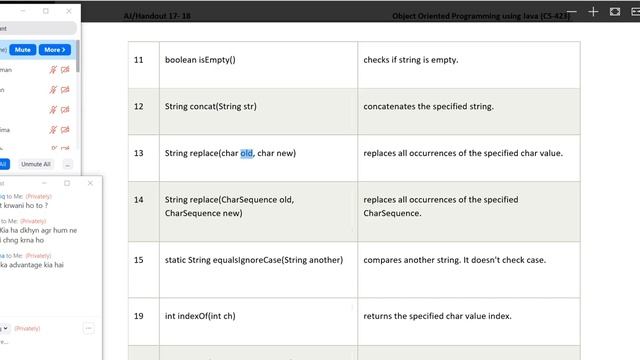Click the fit-to-page icon in PDF toolbar
Image resolution: width=640 pixels, height=360 pixels.
tap(615, 11)
